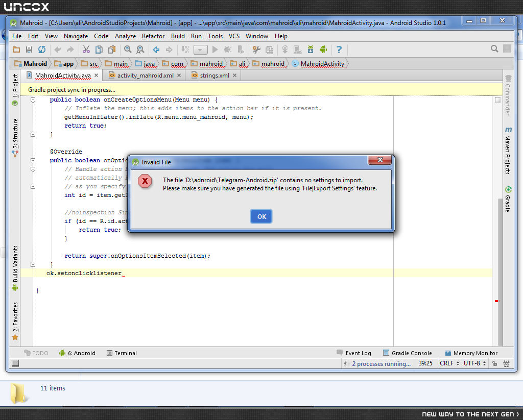523x420 pixels.
Task: Toggle the Gradle side panel
Action: tap(508, 199)
